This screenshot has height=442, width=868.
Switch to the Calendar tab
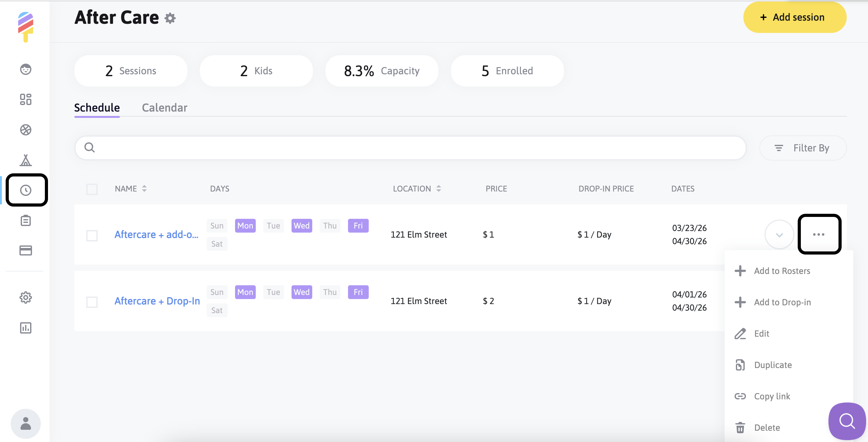[164, 108]
